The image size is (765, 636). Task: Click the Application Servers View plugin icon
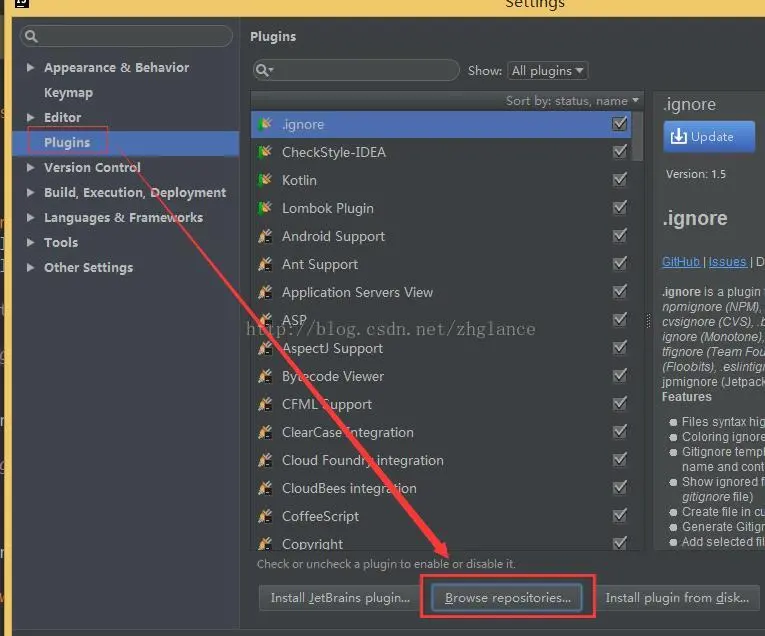click(265, 292)
